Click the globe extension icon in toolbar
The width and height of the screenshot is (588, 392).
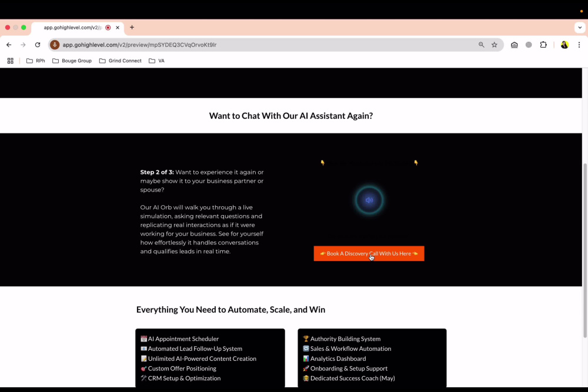pos(529,45)
